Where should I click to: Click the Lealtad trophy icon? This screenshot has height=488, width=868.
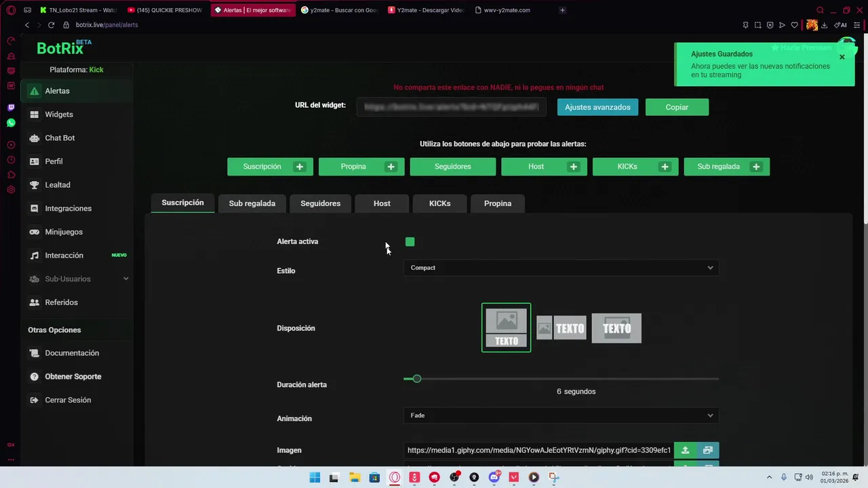click(x=34, y=185)
